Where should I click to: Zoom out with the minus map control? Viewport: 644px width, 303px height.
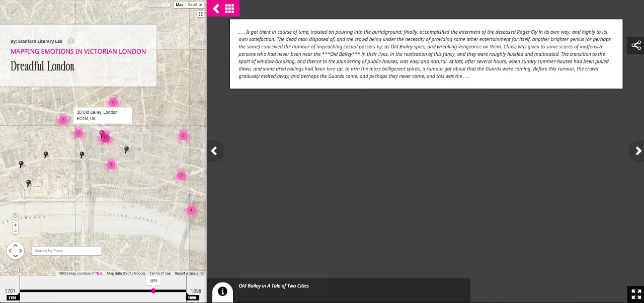tap(15, 231)
